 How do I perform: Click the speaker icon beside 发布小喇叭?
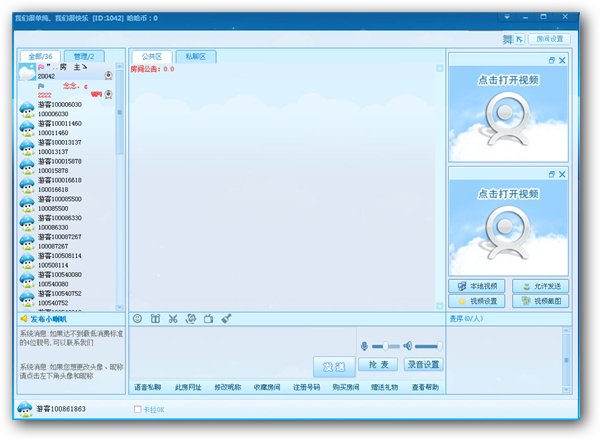[x=24, y=319]
